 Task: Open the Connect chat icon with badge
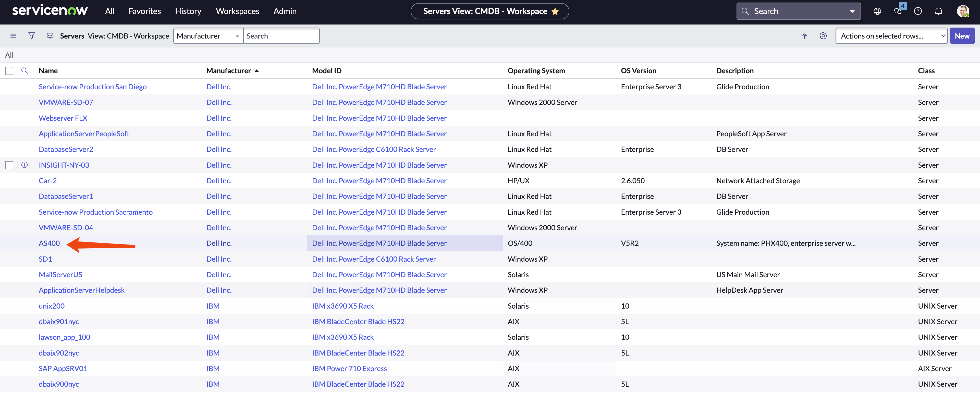click(x=898, y=11)
